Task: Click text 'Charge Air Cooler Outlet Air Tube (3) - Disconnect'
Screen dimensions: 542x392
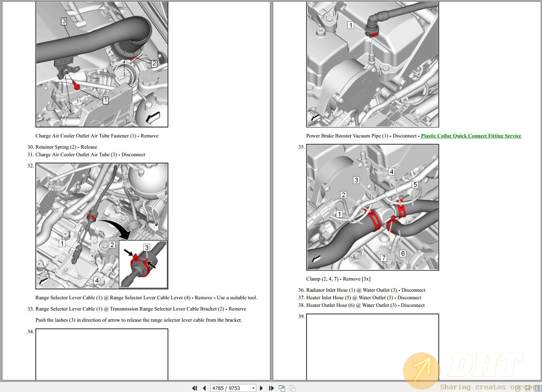Action: pyautogui.click(x=90, y=155)
